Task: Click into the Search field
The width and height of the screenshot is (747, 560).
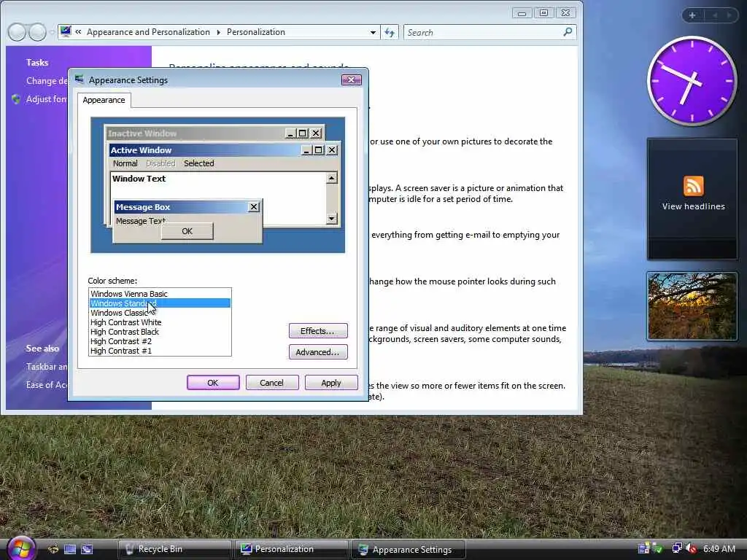Action: coord(489,32)
